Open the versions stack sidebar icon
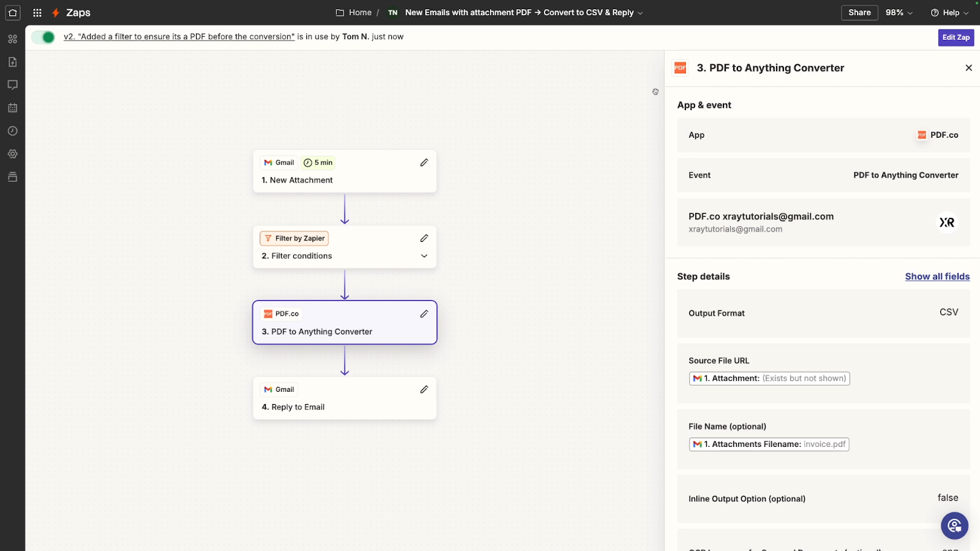This screenshot has height=551, width=980. [12, 177]
